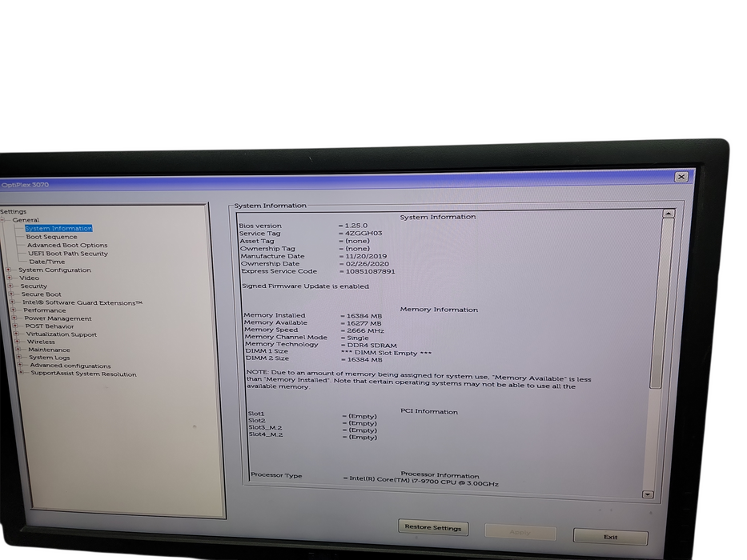Expand the Maintenance node

(18, 350)
